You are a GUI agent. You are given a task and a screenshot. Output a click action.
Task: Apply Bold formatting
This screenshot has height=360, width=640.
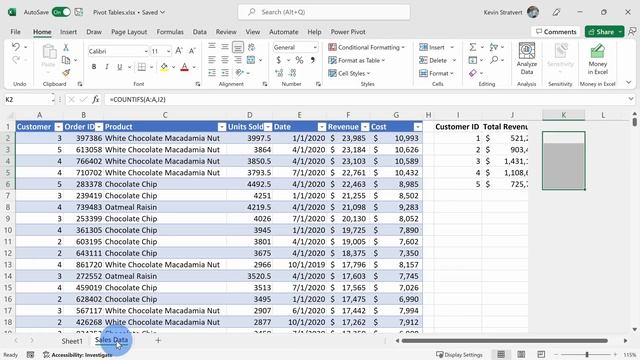point(94,67)
